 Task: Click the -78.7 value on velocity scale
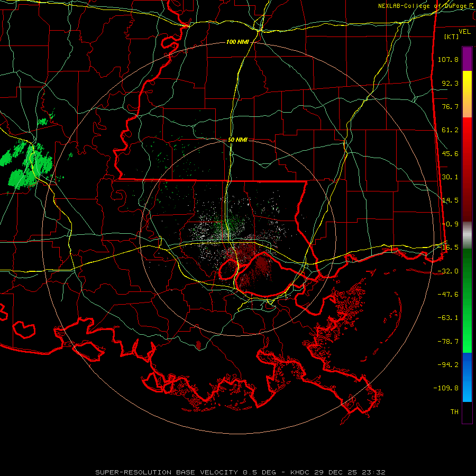pos(448,342)
